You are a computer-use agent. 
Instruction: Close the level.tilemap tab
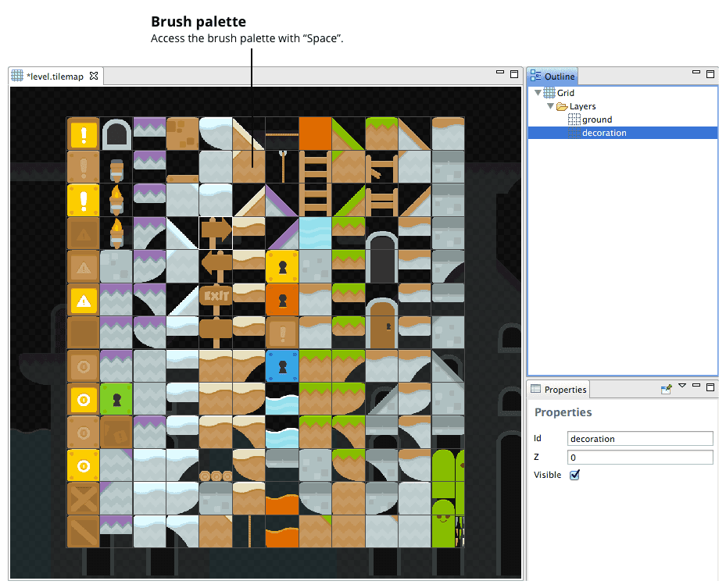94,76
